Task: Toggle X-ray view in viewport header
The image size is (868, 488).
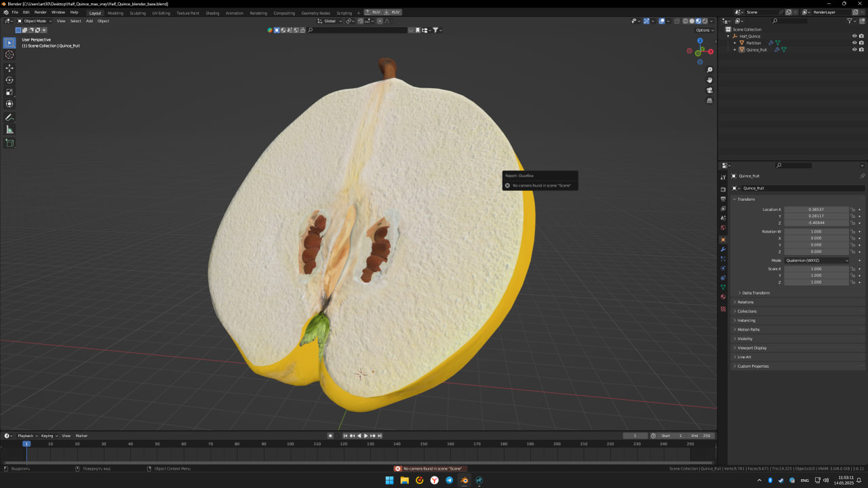Action: pos(676,21)
